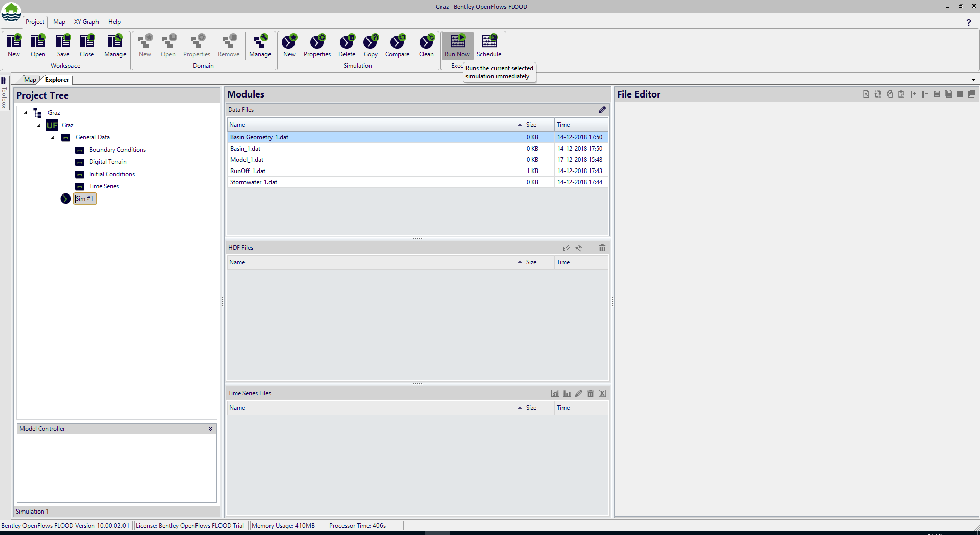Click File Editor remove-line icon

coord(925,94)
